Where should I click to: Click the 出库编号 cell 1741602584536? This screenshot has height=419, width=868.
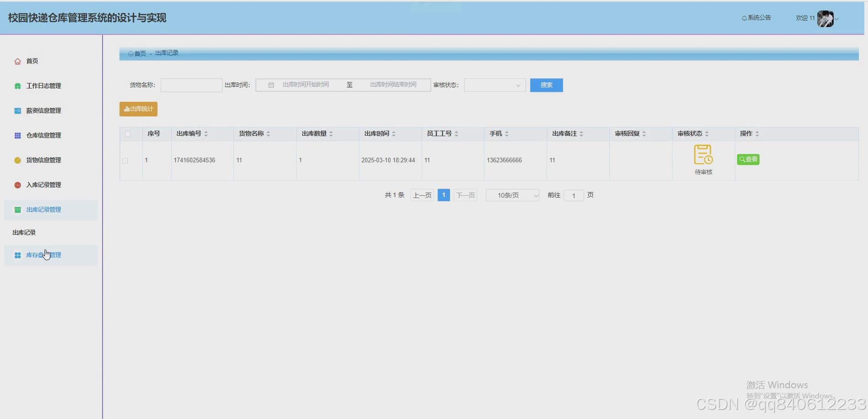coord(194,161)
